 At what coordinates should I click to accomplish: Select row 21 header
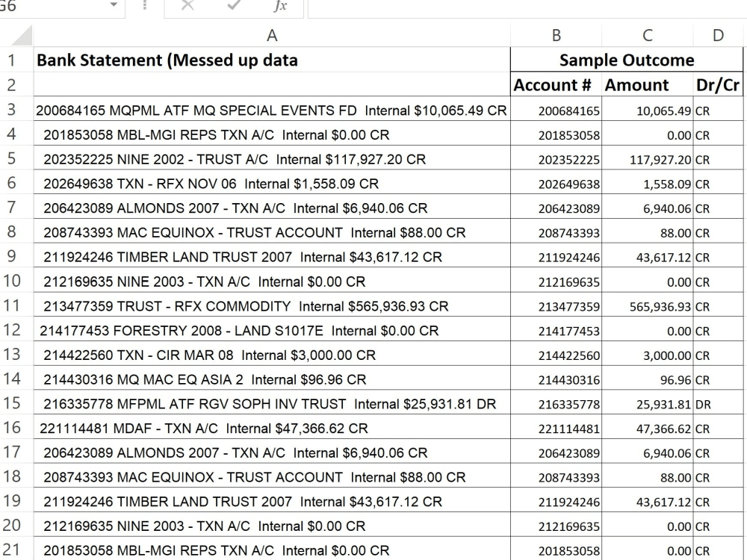[x=12, y=550]
